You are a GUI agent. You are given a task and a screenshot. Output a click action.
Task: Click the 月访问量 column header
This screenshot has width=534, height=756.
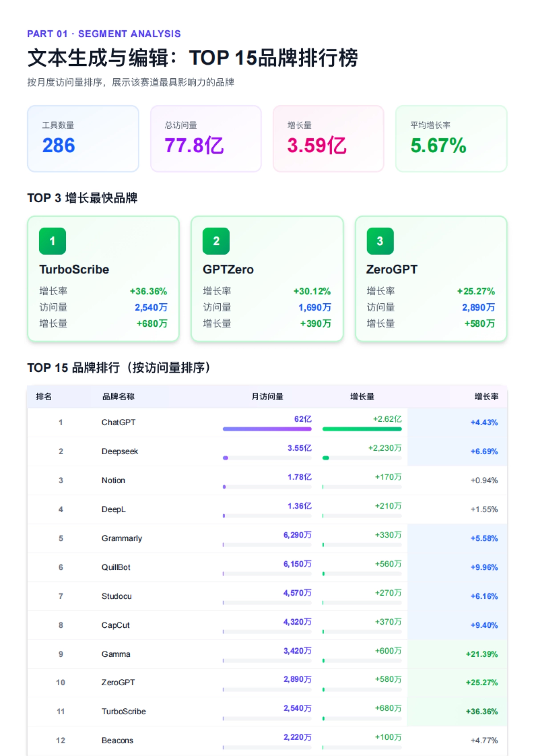tap(267, 397)
